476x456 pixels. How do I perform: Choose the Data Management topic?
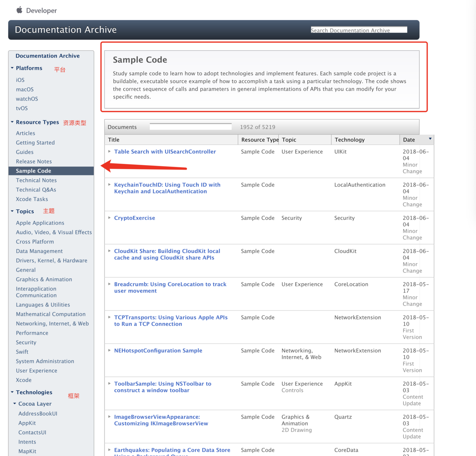[x=39, y=251]
